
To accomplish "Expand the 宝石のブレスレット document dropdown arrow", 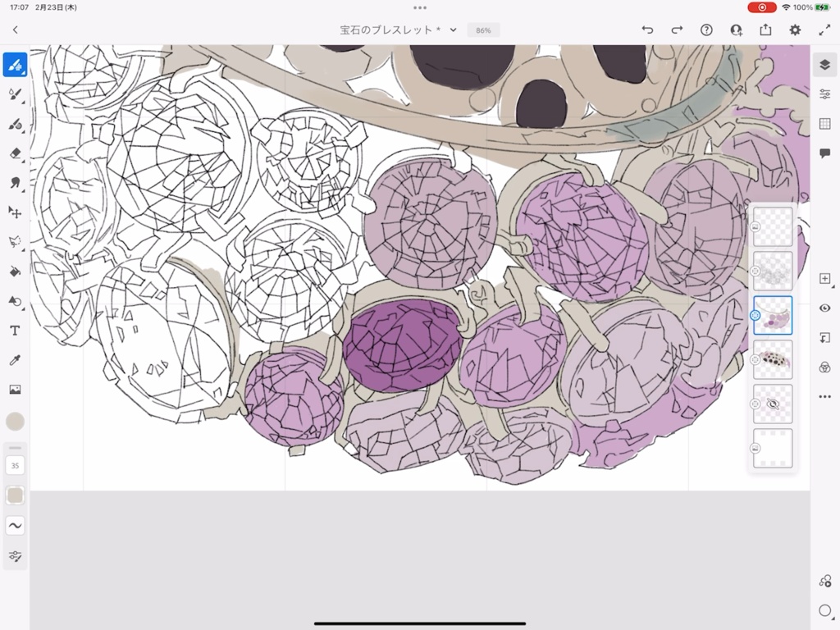I will coord(453,30).
